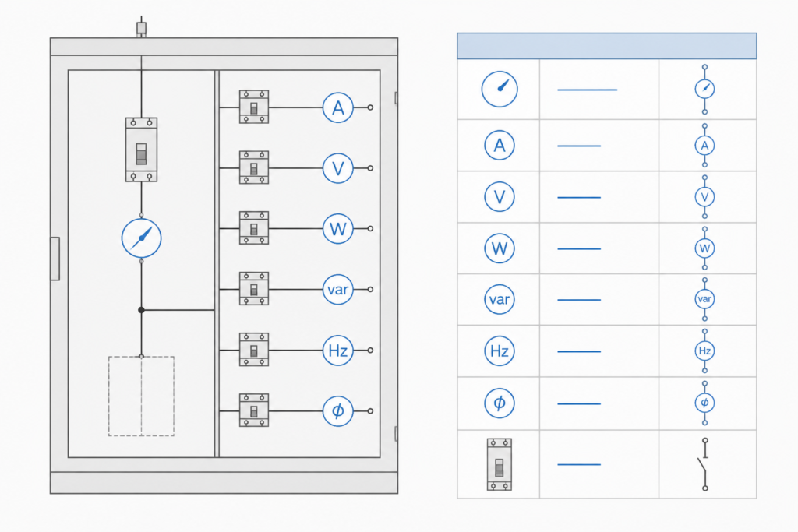The width and height of the screenshot is (798, 532).
Task: Select the pointer gauge meter in the cabinet
Action: coord(142,238)
